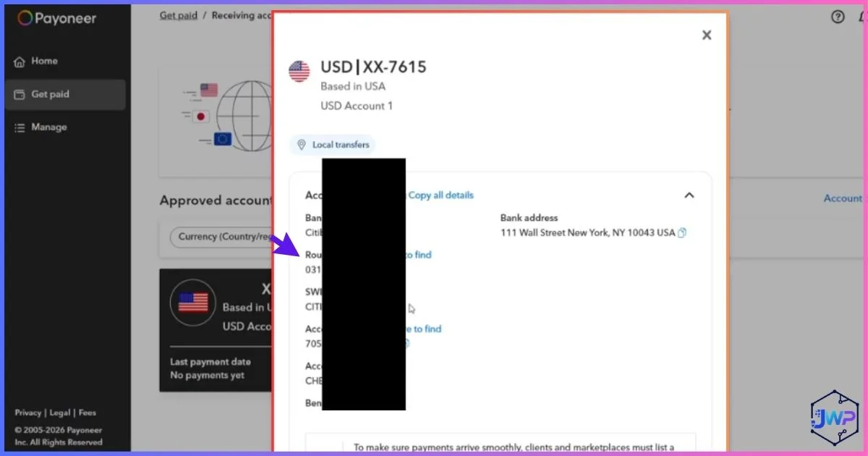Click the Get paid wallet icon
Image resolution: width=868 pixels, height=456 pixels.
pyautogui.click(x=20, y=94)
